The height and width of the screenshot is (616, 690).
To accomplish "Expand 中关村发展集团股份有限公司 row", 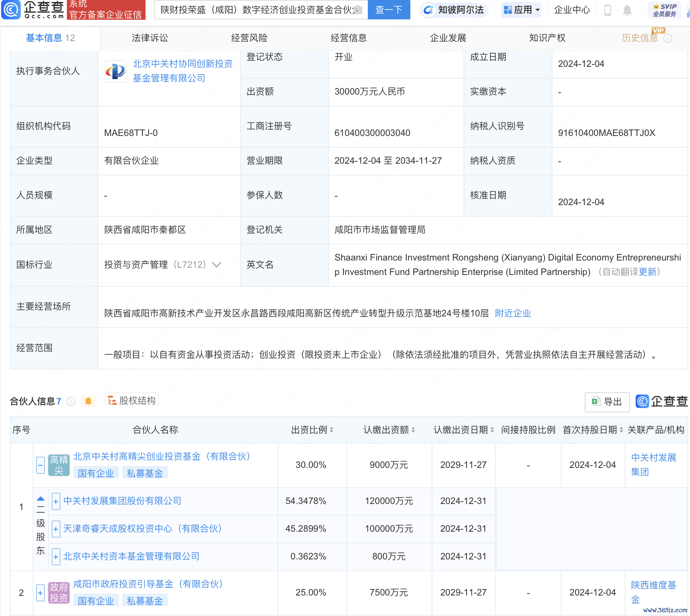I will coord(56,501).
